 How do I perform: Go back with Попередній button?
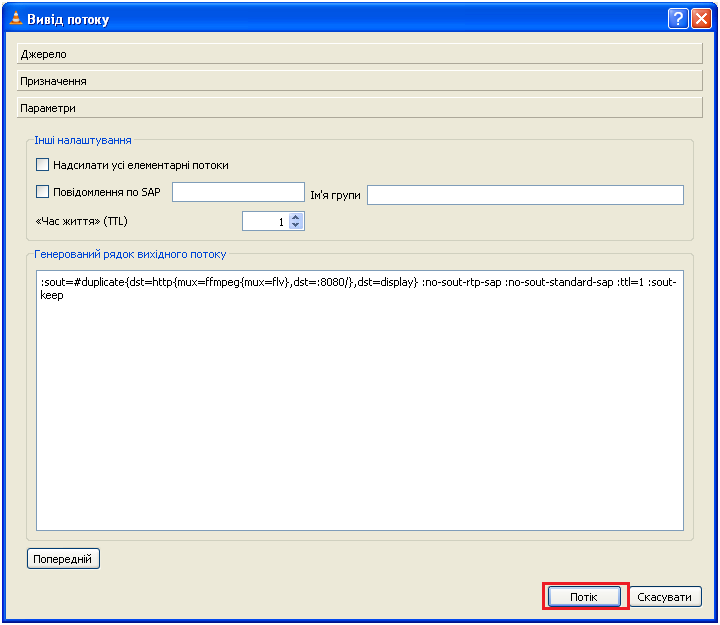pyautogui.click(x=63, y=559)
